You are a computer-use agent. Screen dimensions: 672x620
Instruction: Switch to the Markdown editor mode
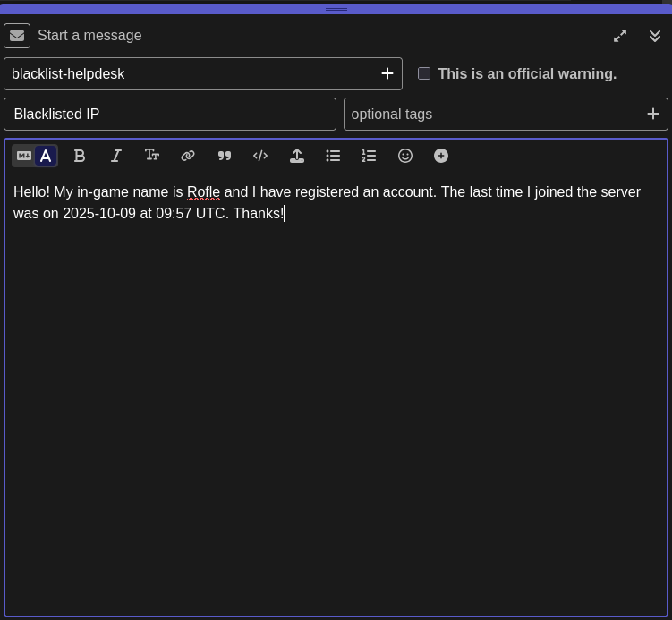tap(24, 156)
